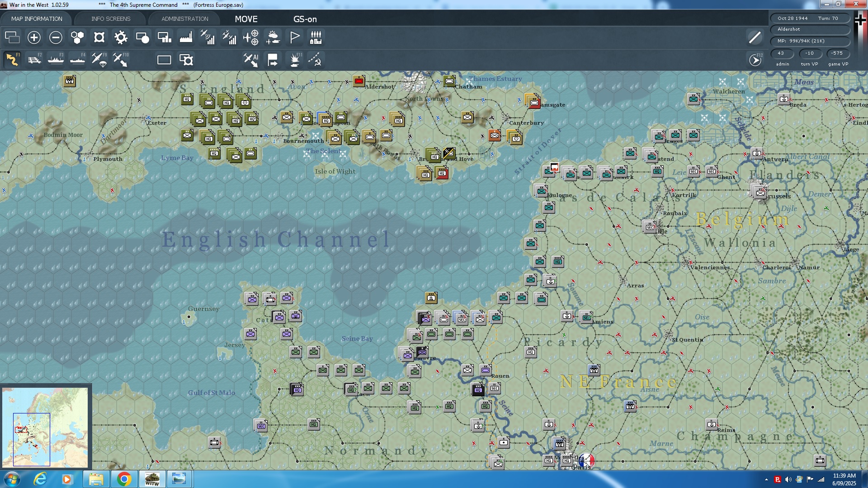
Task: Click the MP: 99K/94K (21K) manpower field
Action: [x=810, y=41]
